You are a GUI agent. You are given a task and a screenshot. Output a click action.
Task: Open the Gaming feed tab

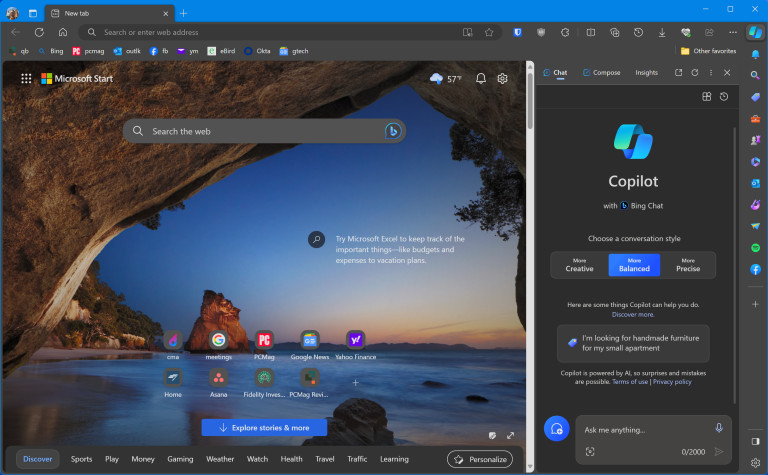pyautogui.click(x=180, y=459)
